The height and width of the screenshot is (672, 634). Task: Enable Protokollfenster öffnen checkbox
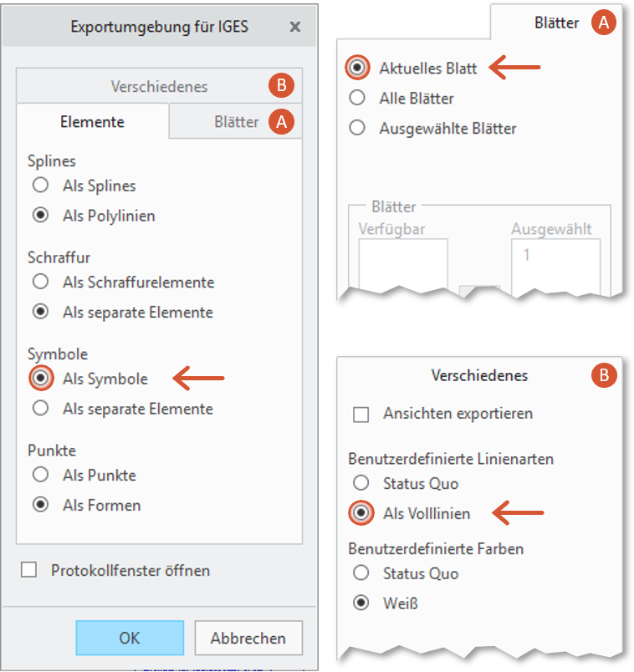click(x=28, y=570)
